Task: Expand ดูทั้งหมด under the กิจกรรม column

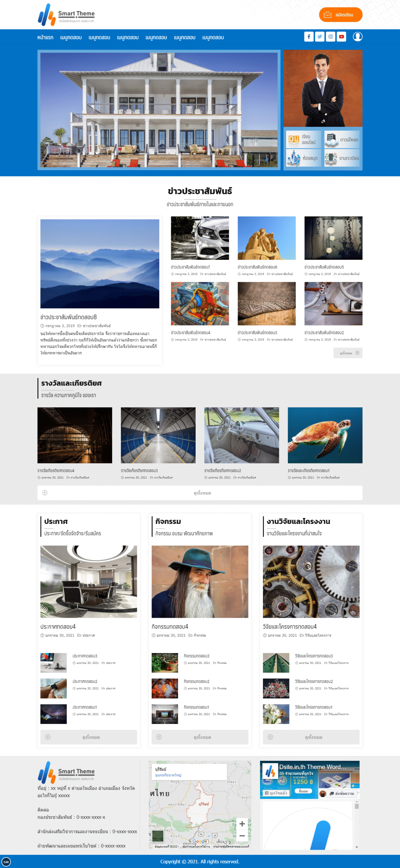Action: pyautogui.click(x=200, y=737)
